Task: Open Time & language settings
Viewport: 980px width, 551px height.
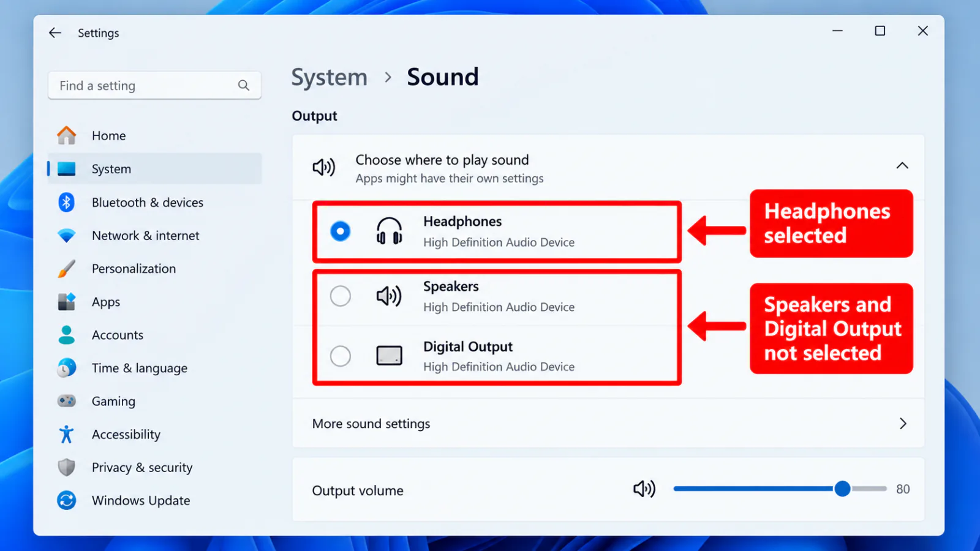Action: (155, 368)
